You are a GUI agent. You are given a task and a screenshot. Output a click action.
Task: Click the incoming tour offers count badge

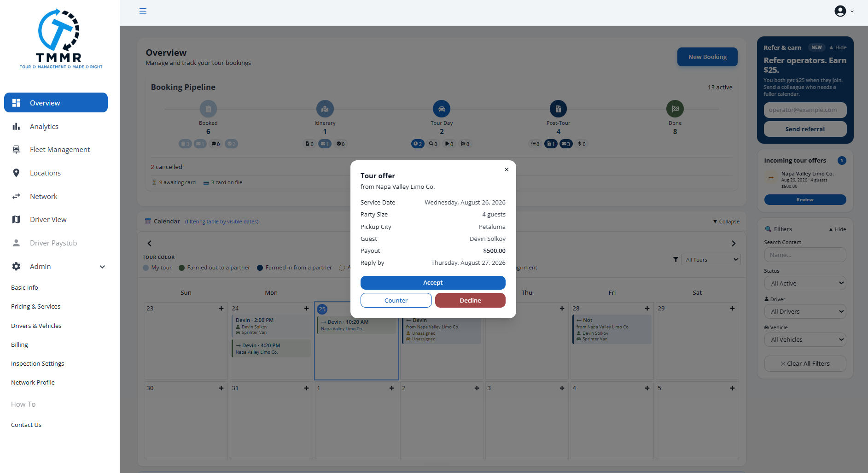click(842, 161)
